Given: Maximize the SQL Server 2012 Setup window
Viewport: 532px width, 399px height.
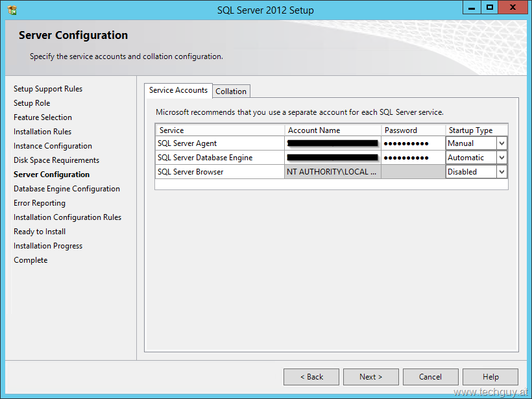Looking at the screenshot, I should coord(490,8).
